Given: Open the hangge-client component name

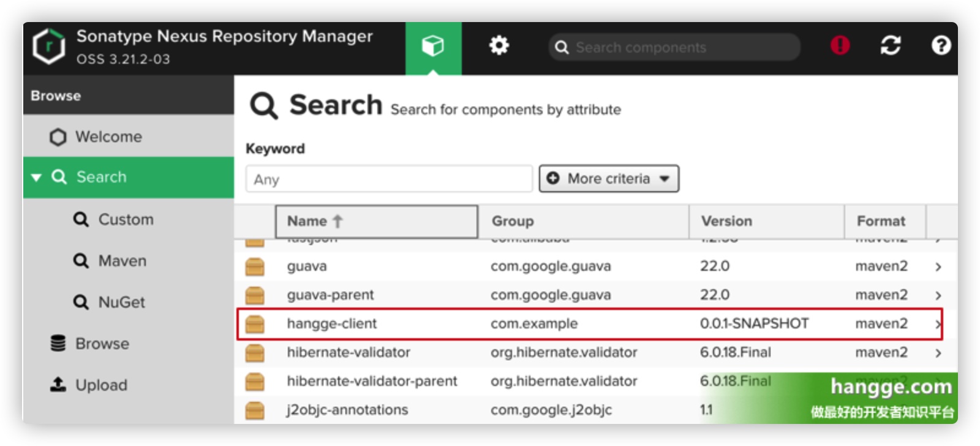Looking at the screenshot, I should (331, 324).
